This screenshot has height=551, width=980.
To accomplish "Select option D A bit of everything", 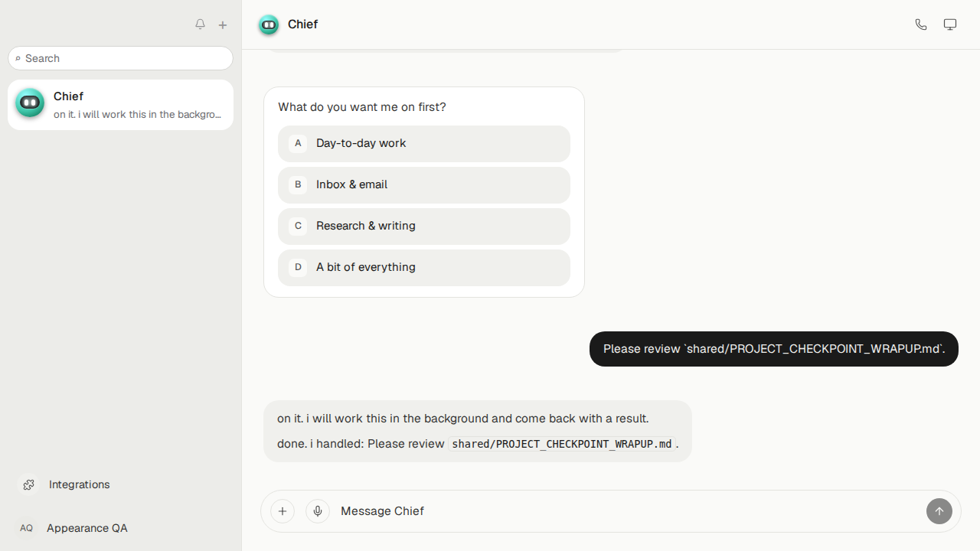I will (424, 267).
